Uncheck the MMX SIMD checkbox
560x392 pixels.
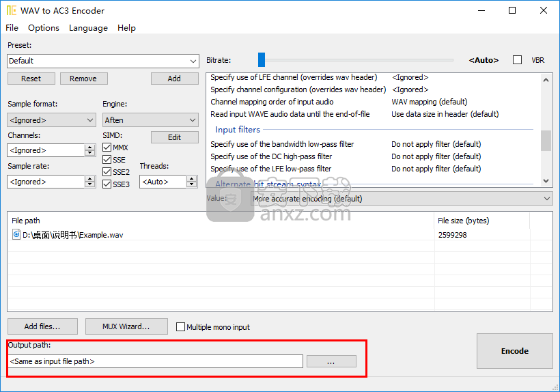pos(107,148)
